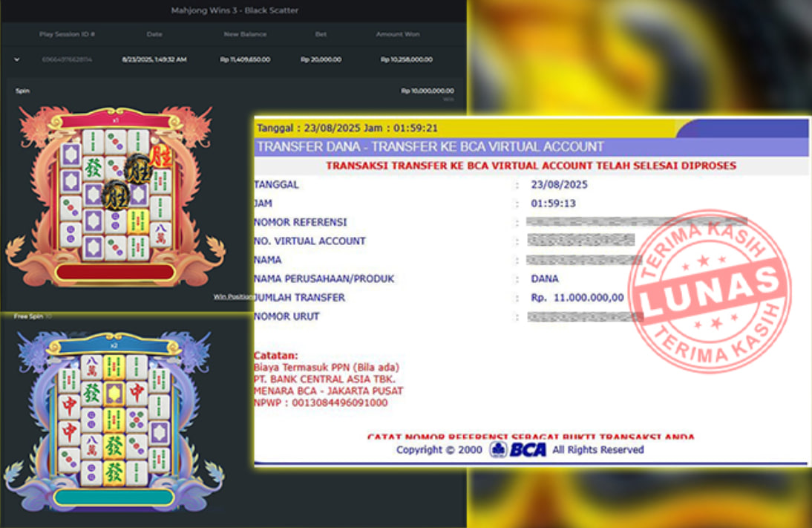Click the 'NPWP : 0013084496091000' line
The width and height of the screenshot is (812, 528).
[x=321, y=402]
